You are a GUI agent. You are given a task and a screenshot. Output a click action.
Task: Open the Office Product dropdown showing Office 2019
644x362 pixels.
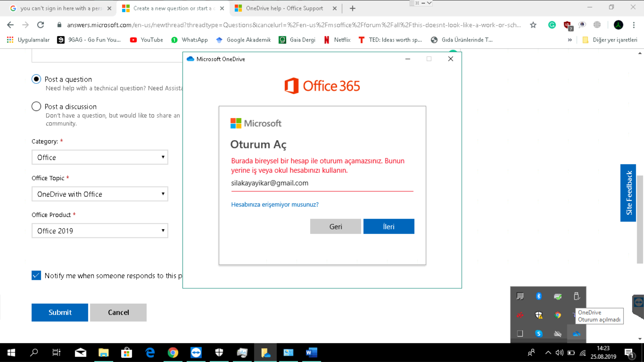pyautogui.click(x=100, y=231)
